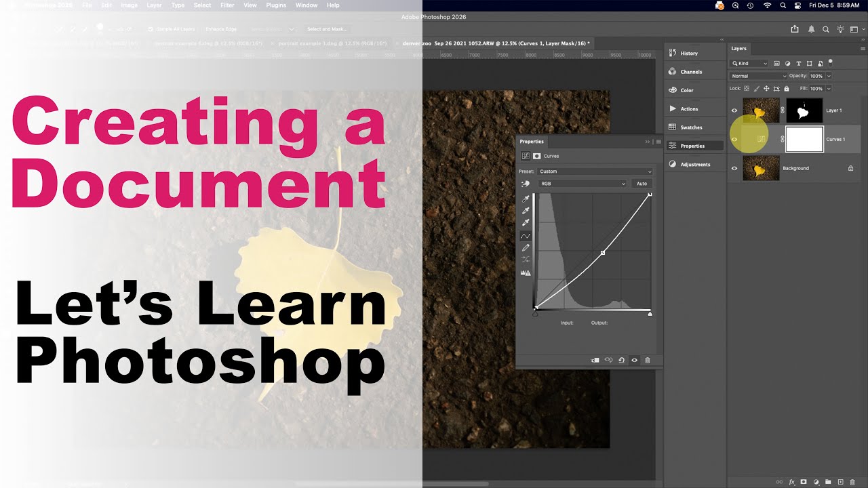
Task: Open the Discover lightbulb panel
Action: [x=840, y=29]
